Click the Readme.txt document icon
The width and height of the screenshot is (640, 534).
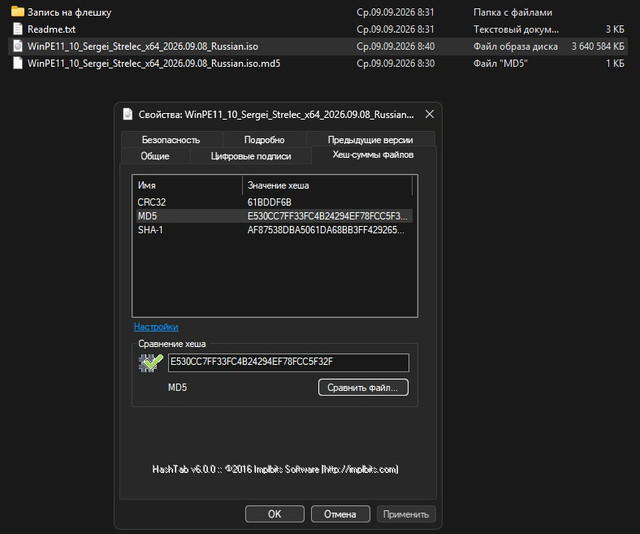click(x=18, y=29)
